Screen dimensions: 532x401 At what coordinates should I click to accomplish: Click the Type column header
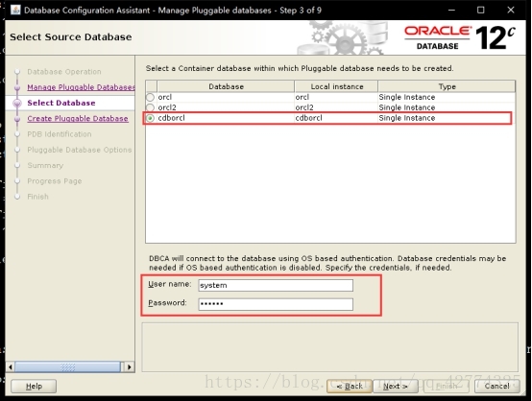447,86
